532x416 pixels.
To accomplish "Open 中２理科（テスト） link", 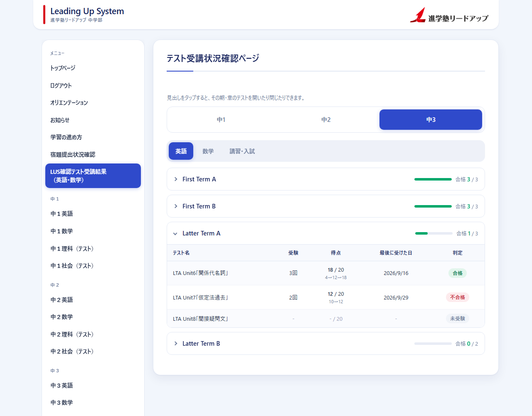I will (x=93, y=334).
